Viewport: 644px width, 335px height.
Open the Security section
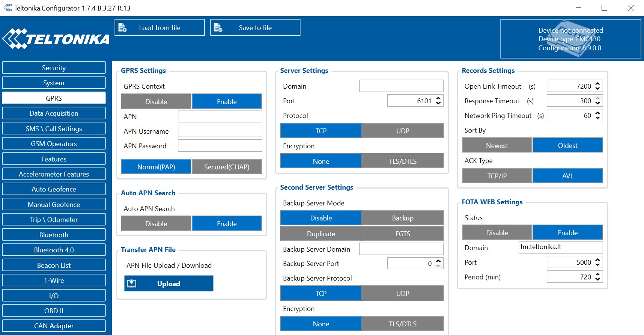(x=54, y=68)
